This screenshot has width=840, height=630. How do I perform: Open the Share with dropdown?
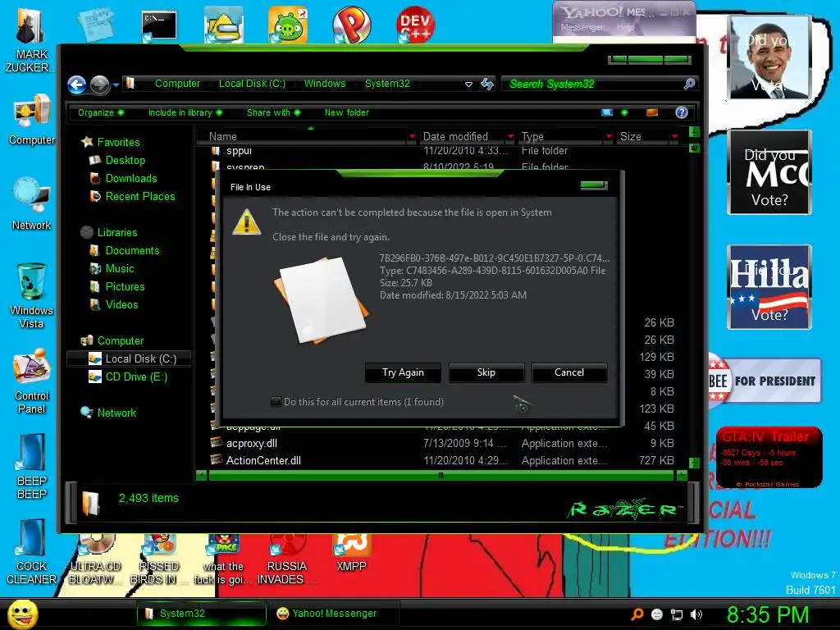[273, 112]
